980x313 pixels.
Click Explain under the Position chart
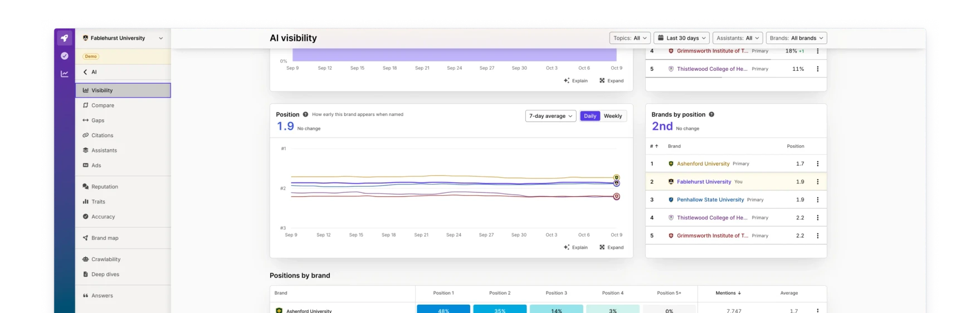(576, 247)
